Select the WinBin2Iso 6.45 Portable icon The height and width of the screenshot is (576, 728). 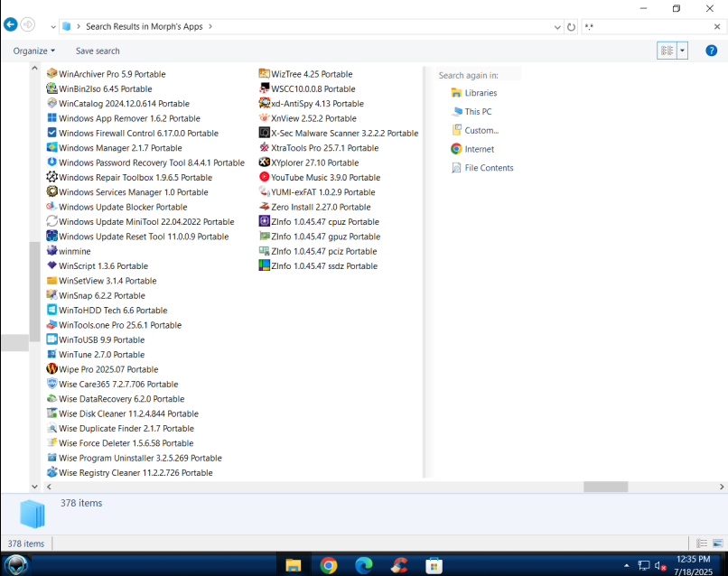[x=52, y=88]
